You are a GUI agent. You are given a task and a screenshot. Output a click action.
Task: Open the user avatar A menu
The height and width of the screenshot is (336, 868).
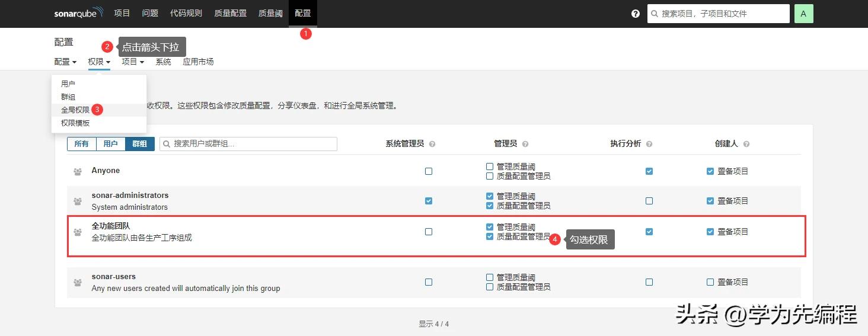[803, 14]
